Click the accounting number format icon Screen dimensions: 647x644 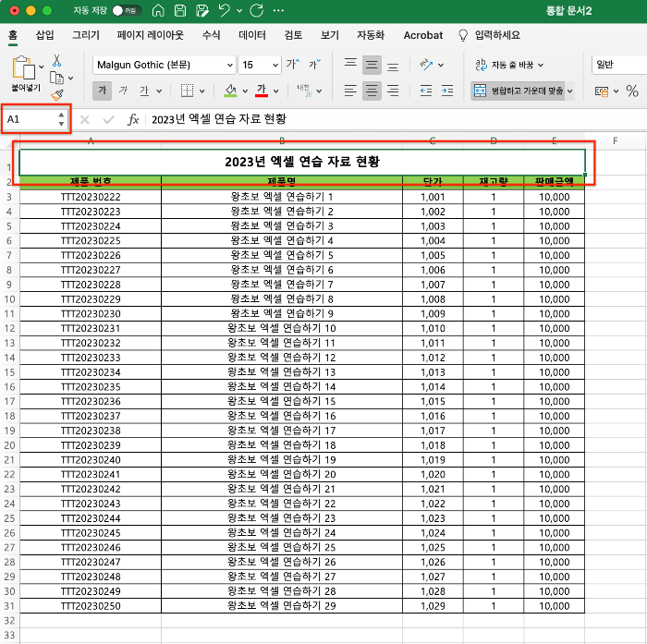[602, 91]
